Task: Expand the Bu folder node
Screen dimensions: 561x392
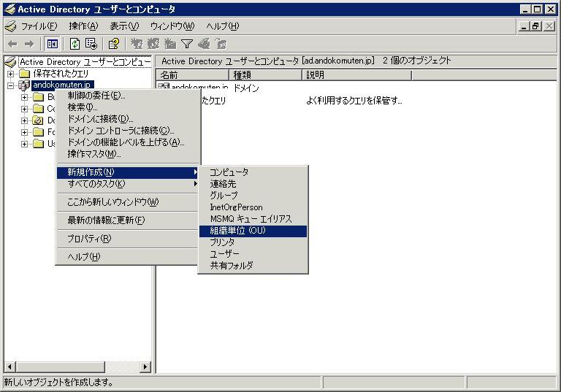Action: pyautogui.click(x=24, y=97)
